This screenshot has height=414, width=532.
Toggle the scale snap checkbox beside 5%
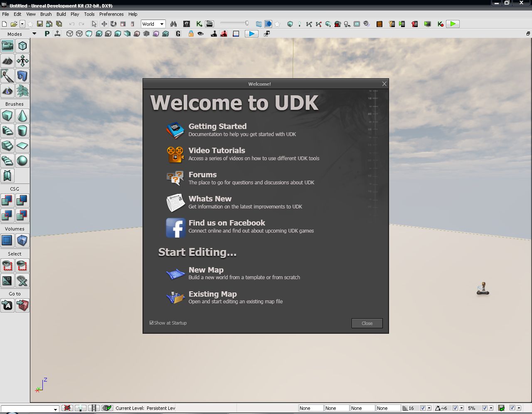tap(484, 408)
